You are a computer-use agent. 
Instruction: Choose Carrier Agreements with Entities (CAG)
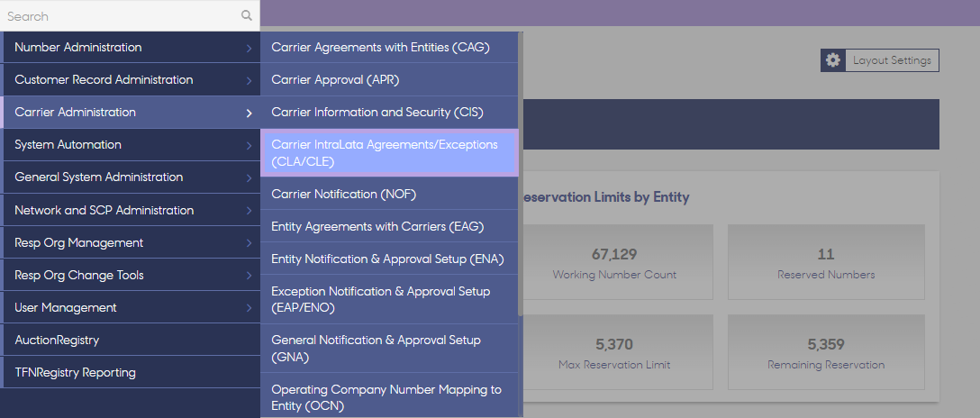point(380,47)
